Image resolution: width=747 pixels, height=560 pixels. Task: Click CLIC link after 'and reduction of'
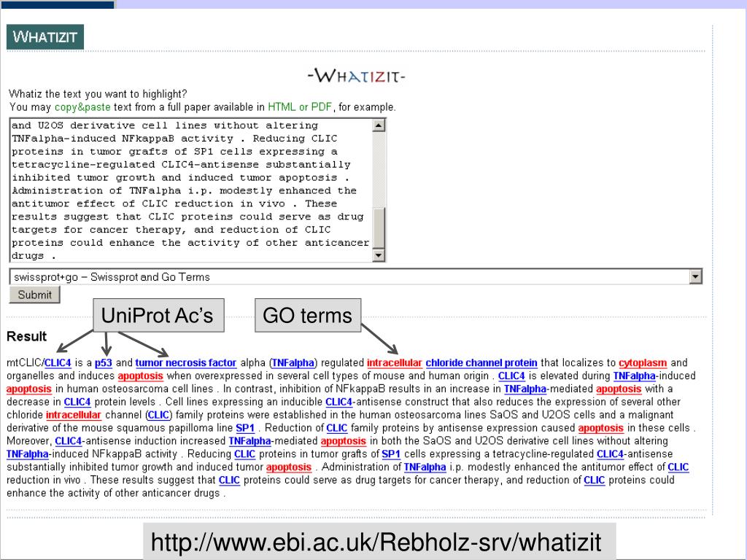pyautogui.click(x=595, y=480)
